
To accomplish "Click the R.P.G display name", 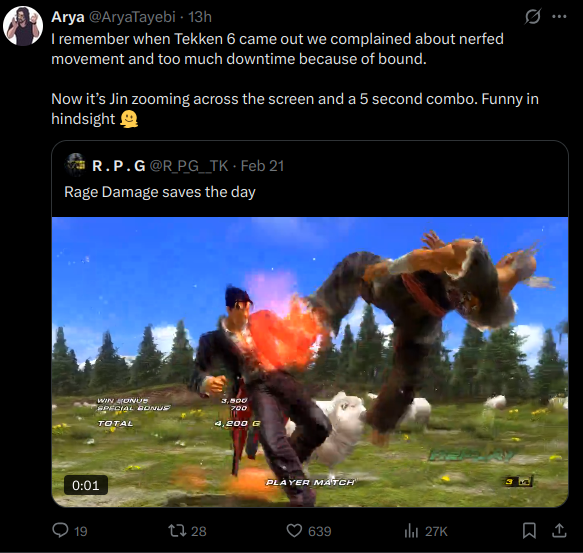I will click(119, 166).
